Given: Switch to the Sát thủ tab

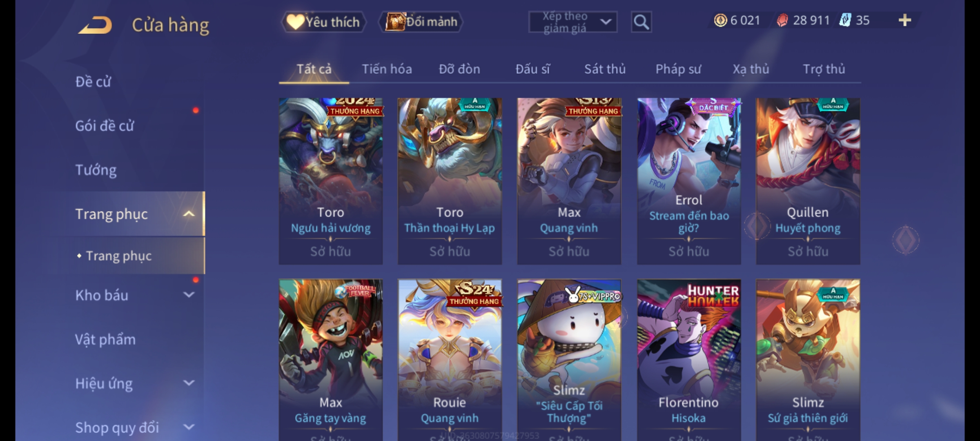Looking at the screenshot, I should click(x=605, y=69).
